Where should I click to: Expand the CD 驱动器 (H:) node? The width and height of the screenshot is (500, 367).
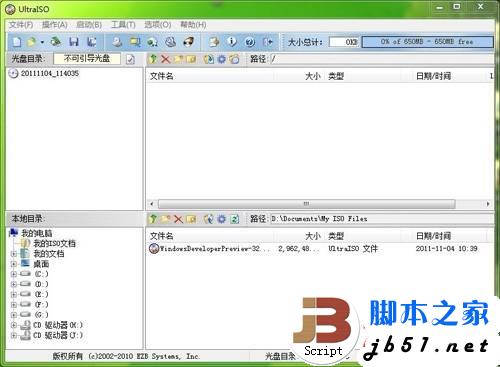click(14, 325)
